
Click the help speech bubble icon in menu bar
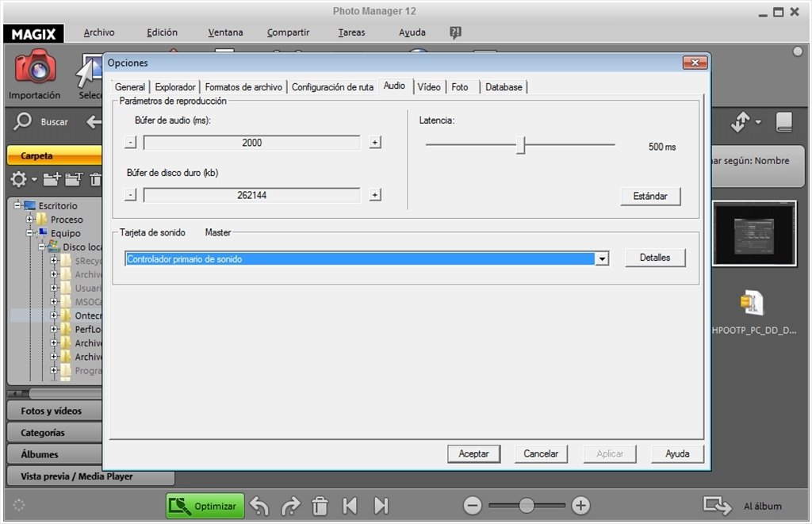(x=455, y=33)
